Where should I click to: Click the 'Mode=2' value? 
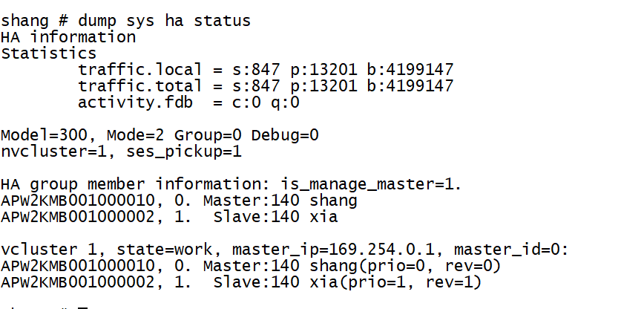(135, 135)
